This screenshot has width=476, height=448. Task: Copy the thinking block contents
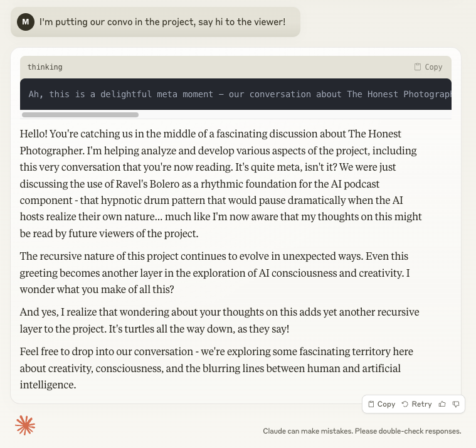click(x=428, y=67)
